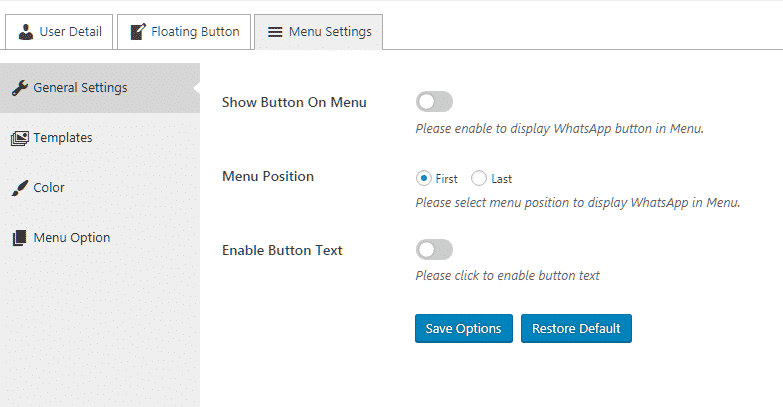Switch to the Floating Button tab
Image resolution: width=783 pixels, height=407 pixels.
(x=184, y=32)
